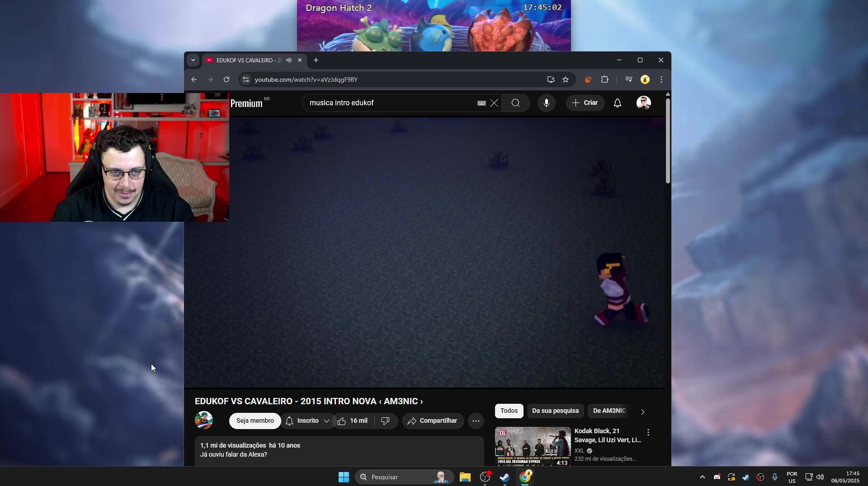Open the Steam tray icon
The height and width of the screenshot is (486, 868).
(x=746, y=477)
